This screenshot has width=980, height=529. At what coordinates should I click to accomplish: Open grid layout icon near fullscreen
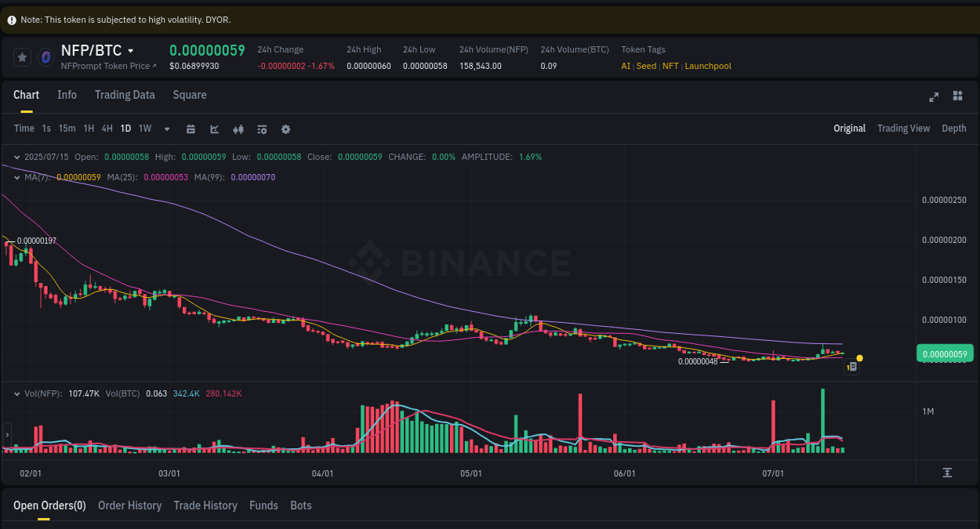tap(957, 96)
